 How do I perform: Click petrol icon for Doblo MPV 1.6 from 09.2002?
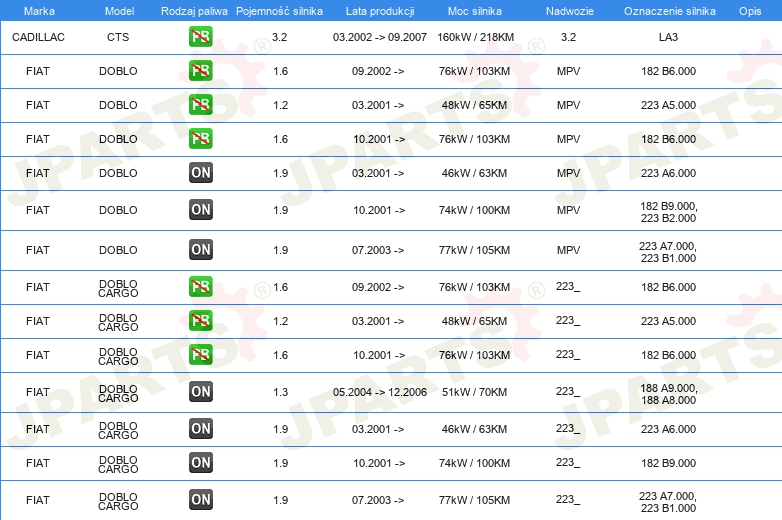(200, 71)
